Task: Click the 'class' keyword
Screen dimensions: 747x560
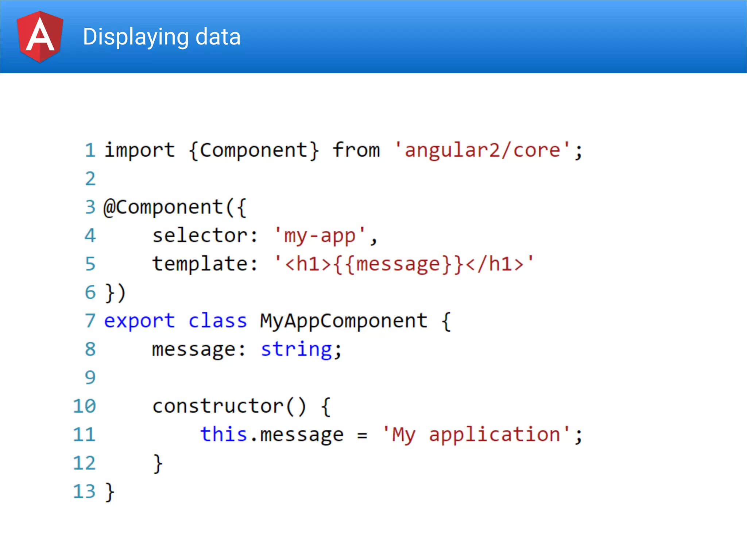Action: 217,321
